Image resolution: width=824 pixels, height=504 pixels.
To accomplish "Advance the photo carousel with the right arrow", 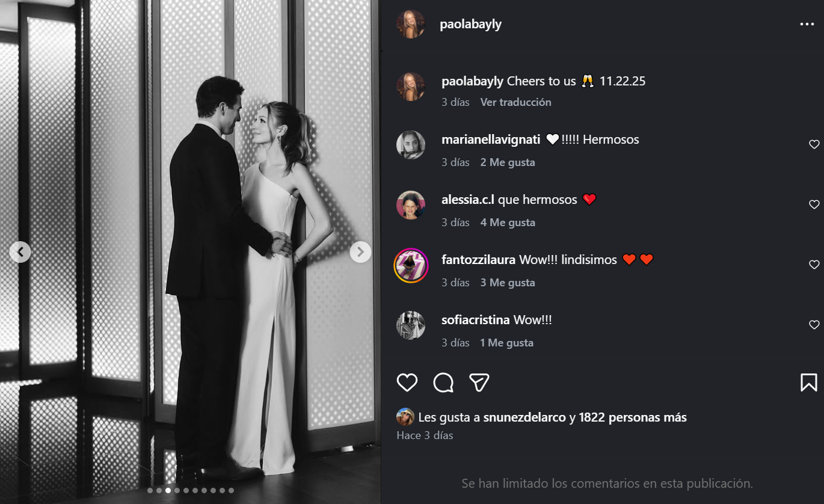I will pyautogui.click(x=360, y=252).
